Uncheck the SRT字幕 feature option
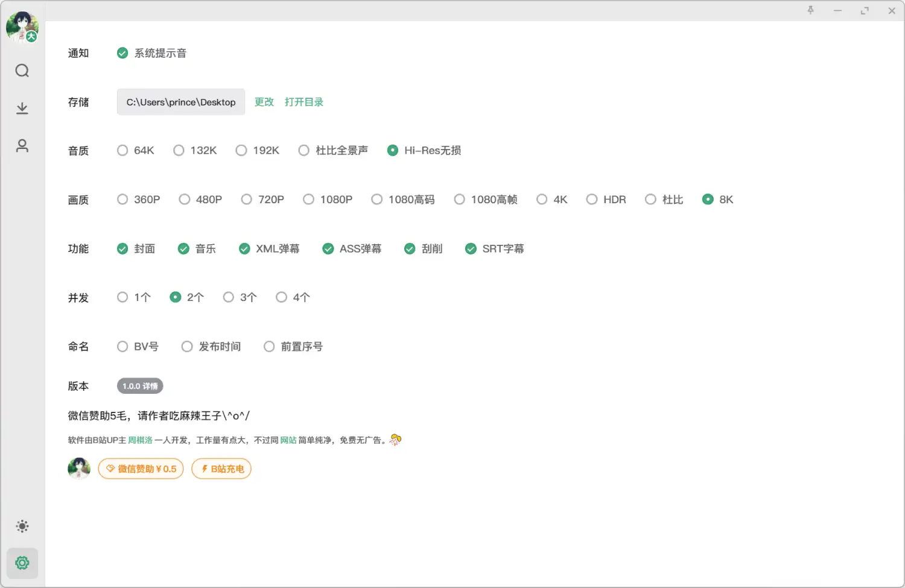The image size is (905, 588). (471, 248)
